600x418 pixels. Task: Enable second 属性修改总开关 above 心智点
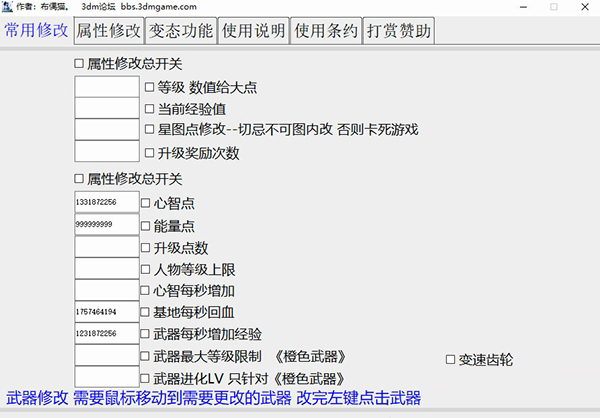point(79,179)
